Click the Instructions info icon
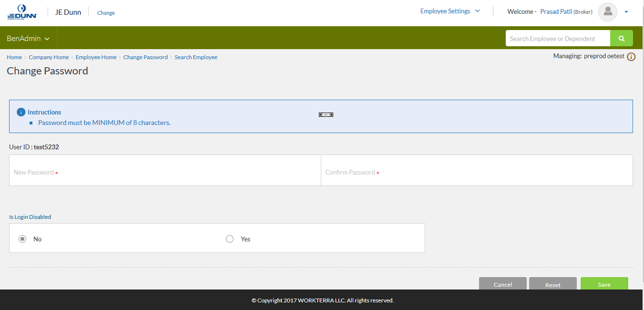Screen dimensions: 644x310 [21, 112]
